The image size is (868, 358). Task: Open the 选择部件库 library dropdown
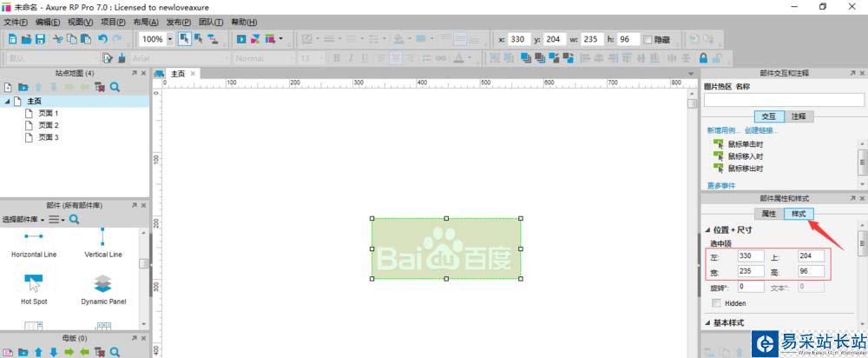click(23, 220)
